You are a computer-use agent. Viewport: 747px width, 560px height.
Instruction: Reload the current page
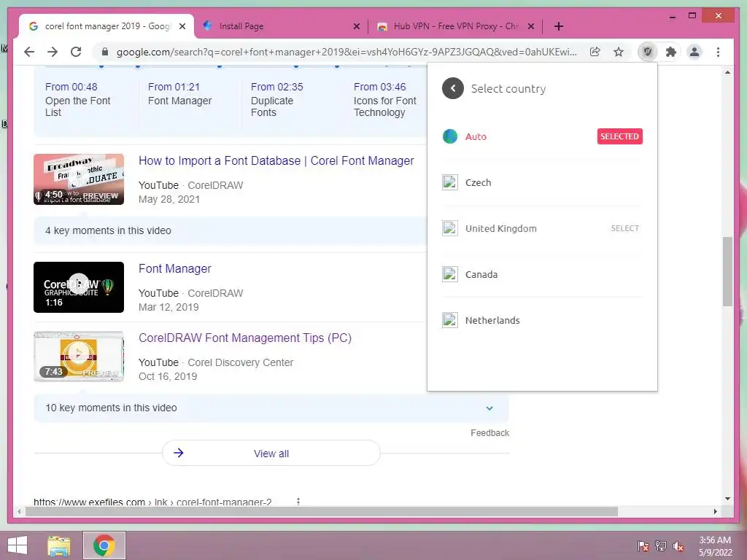click(x=76, y=52)
